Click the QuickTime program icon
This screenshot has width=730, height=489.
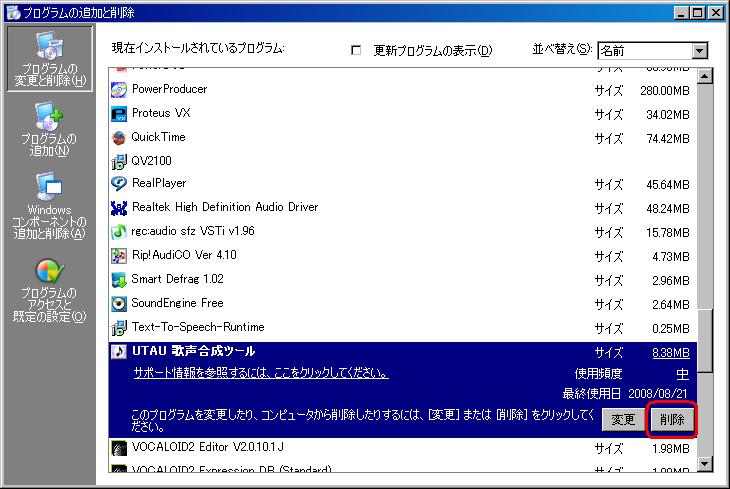click(119, 137)
